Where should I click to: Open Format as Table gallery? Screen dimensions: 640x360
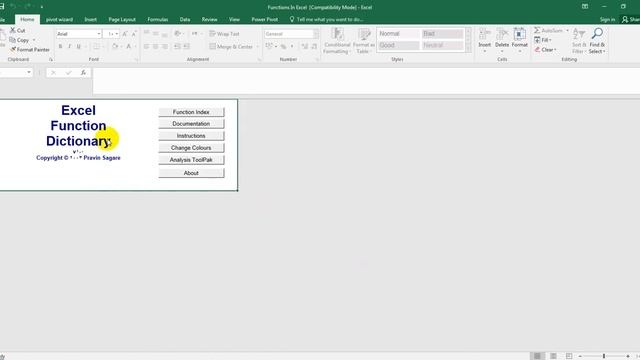pyautogui.click(x=363, y=40)
